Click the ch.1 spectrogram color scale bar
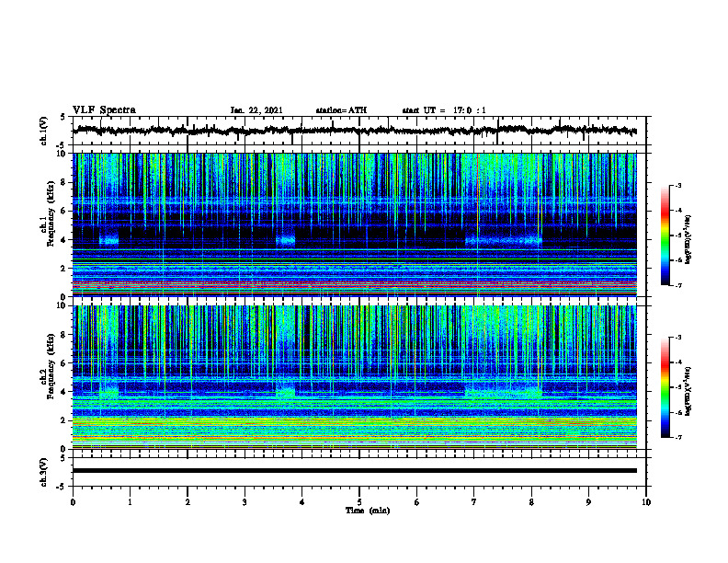728x563 pixels. pyautogui.click(x=665, y=236)
